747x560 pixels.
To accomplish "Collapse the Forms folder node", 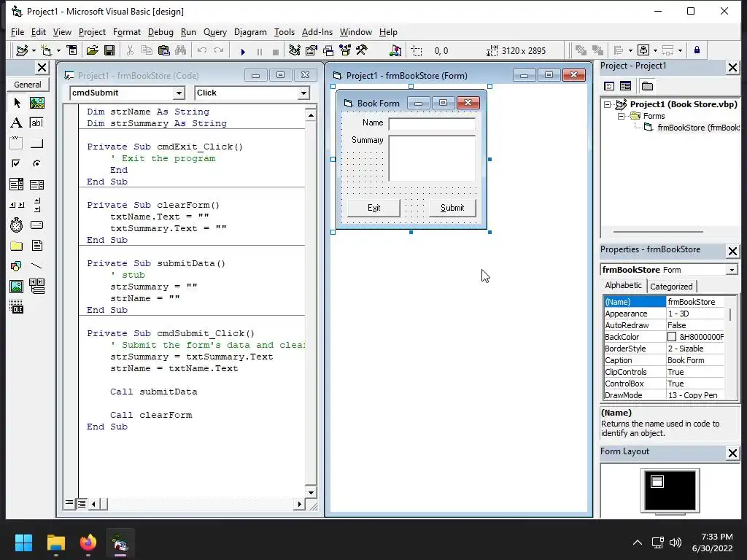I will [x=622, y=116].
